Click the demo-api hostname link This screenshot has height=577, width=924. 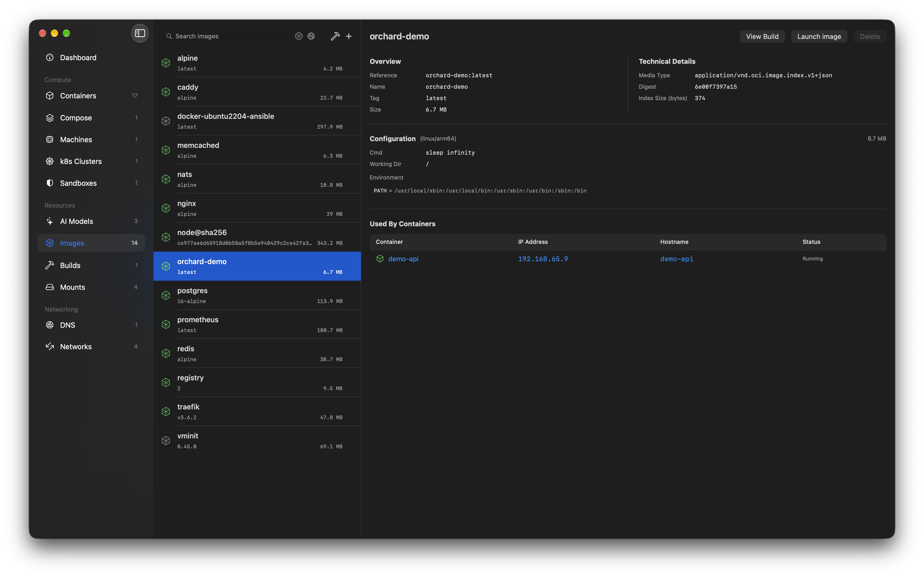click(x=676, y=259)
